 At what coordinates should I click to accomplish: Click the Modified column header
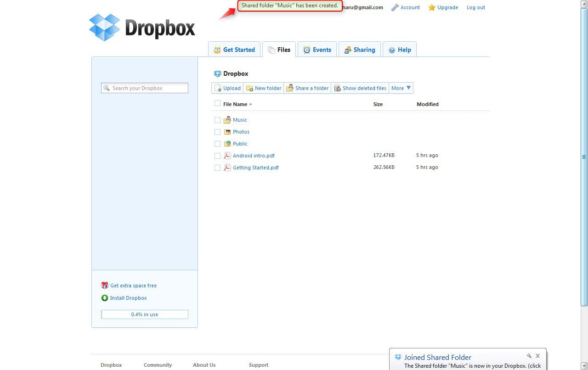point(428,104)
